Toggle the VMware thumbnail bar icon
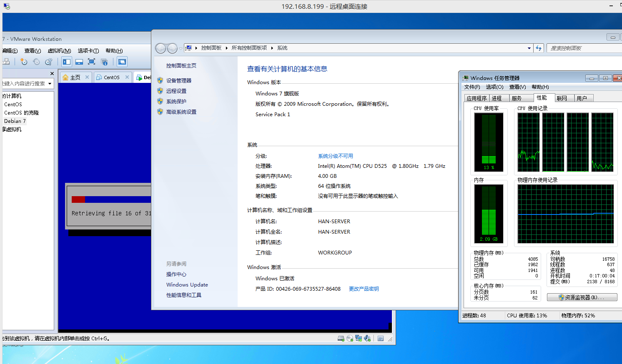 [79, 62]
